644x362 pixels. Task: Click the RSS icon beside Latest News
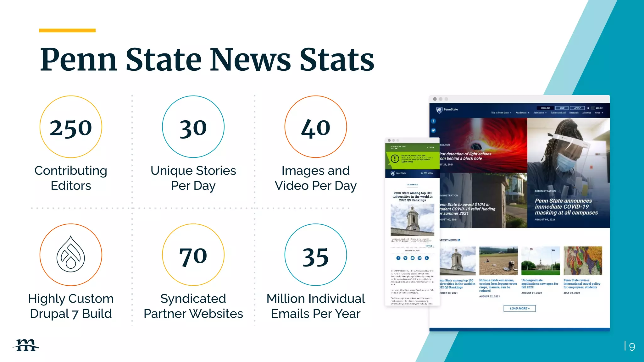pyautogui.click(x=459, y=240)
